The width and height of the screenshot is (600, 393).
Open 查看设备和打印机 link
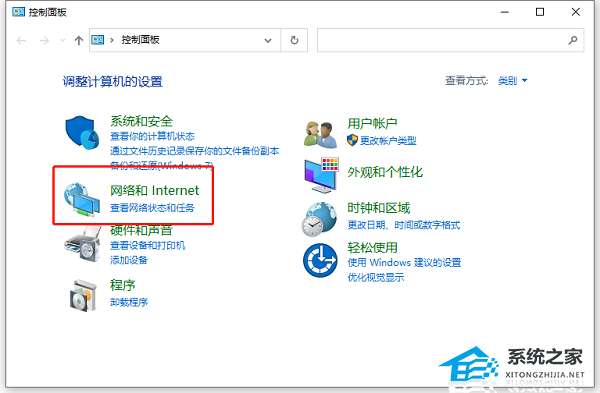click(148, 245)
